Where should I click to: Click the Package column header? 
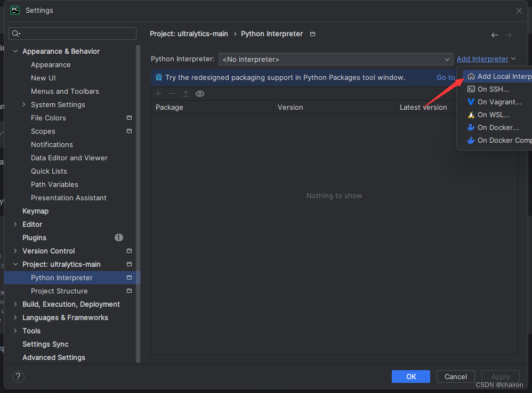click(x=212, y=107)
